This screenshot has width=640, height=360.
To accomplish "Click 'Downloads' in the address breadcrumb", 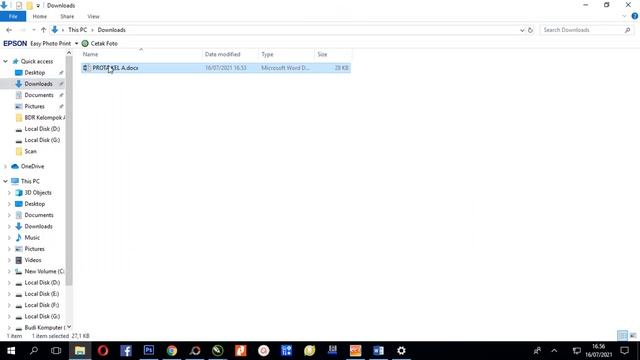I will (x=111, y=30).
